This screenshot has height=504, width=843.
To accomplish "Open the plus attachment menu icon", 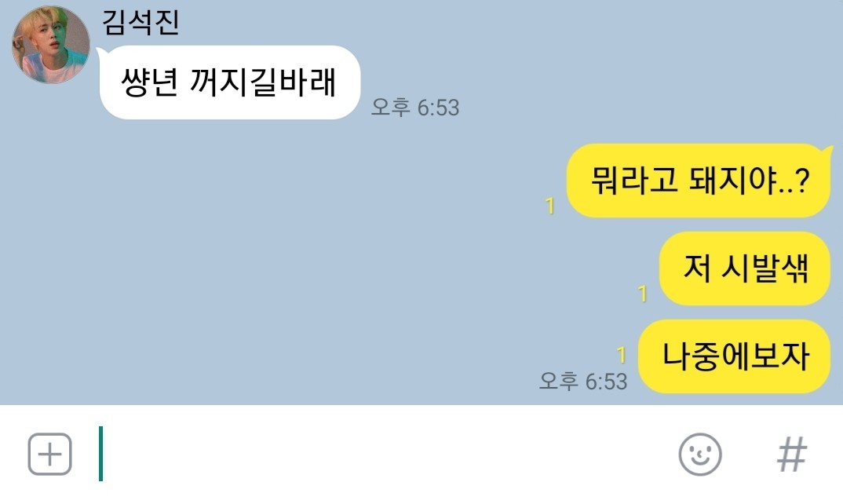I will 49,455.
